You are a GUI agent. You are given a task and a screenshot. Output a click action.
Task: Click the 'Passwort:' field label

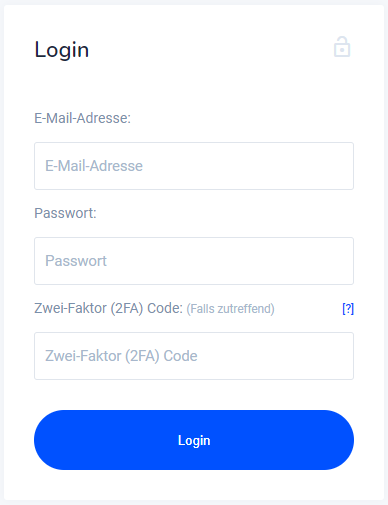pos(65,213)
